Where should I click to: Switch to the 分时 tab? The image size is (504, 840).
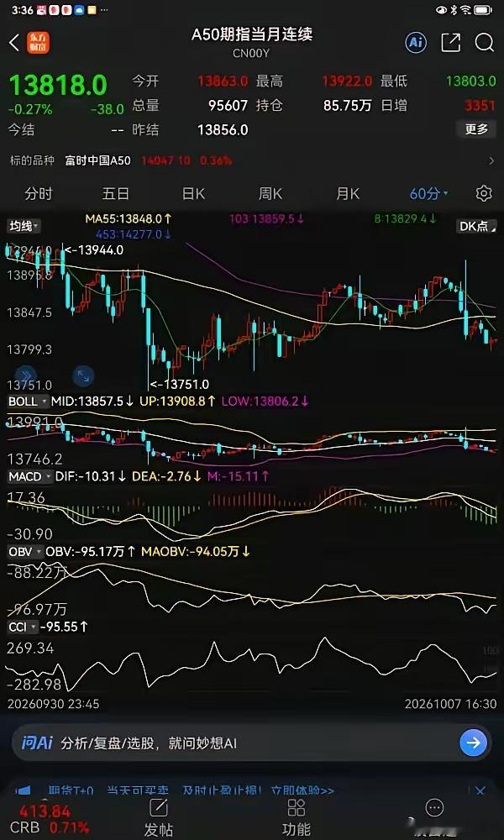[39, 193]
